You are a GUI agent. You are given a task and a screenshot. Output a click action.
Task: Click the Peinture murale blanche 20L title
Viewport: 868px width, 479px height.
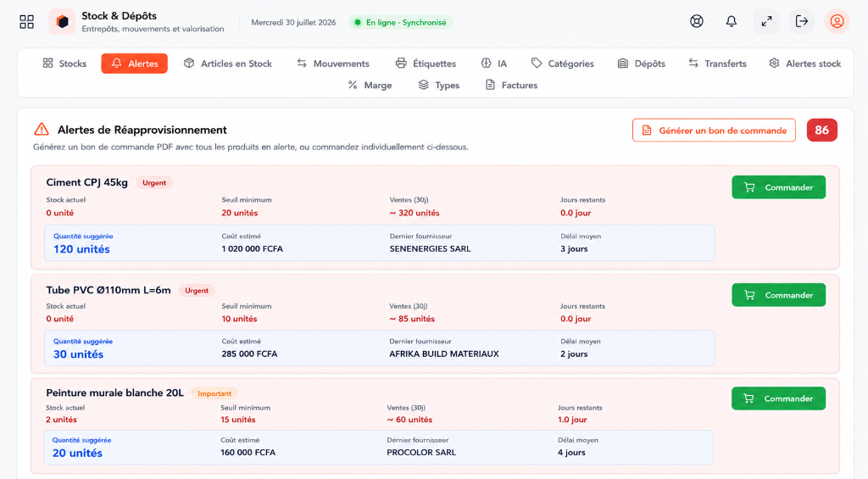pyautogui.click(x=114, y=393)
